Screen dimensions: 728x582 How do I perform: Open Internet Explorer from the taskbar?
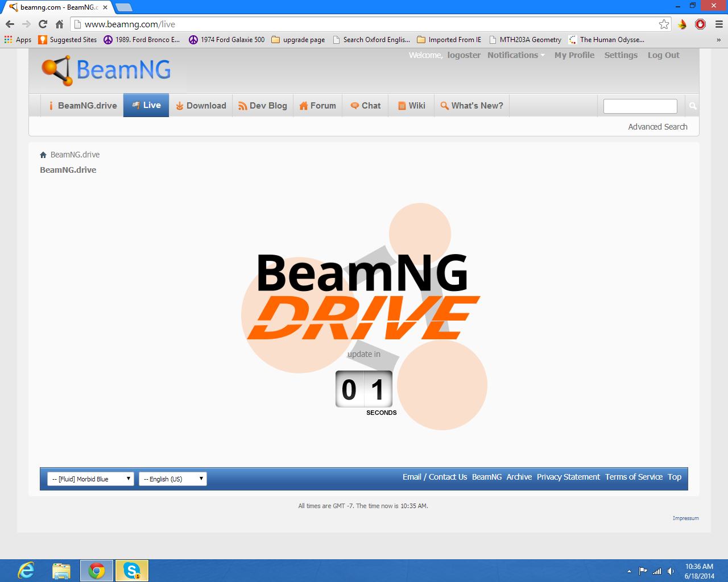coord(26,571)
